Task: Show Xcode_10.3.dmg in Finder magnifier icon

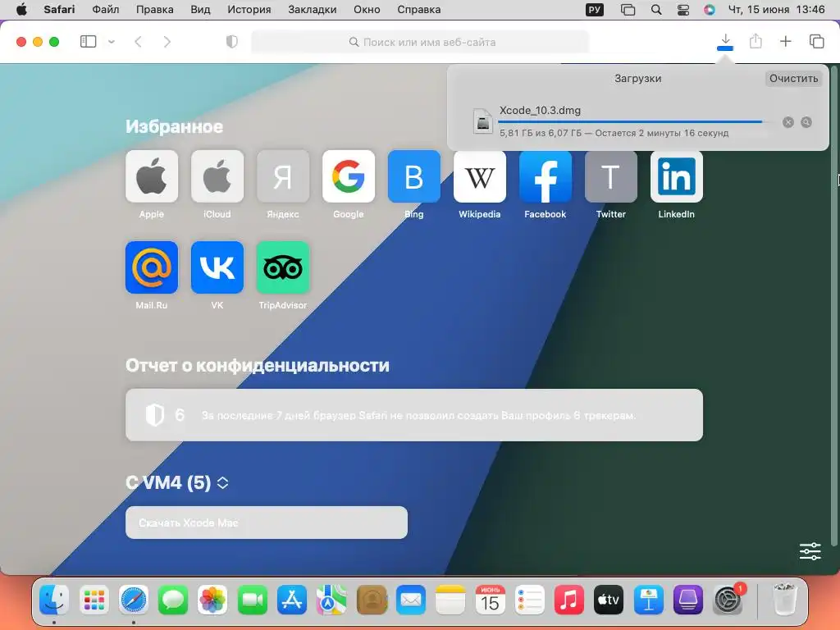Action: pyautogui.click(x=806, y=122)
